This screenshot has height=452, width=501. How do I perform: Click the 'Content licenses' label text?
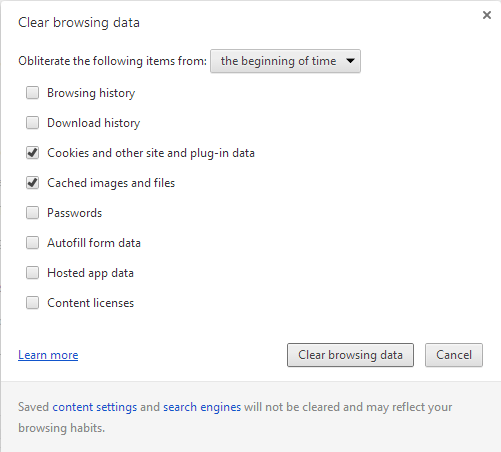pos(90,303)
